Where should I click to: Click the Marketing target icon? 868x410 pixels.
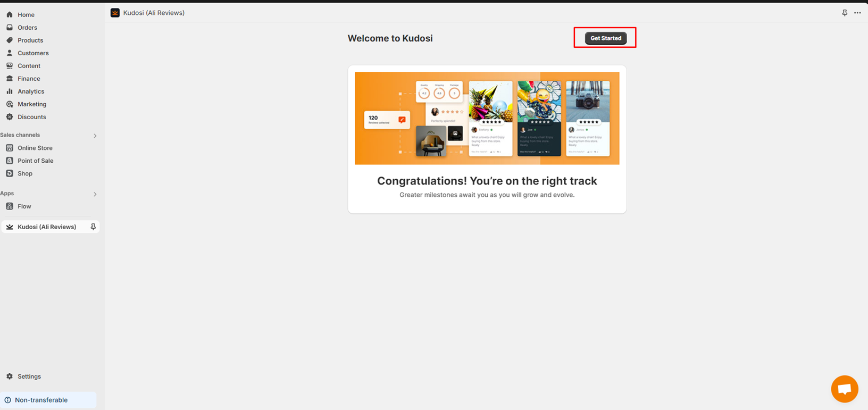(10, 104)
